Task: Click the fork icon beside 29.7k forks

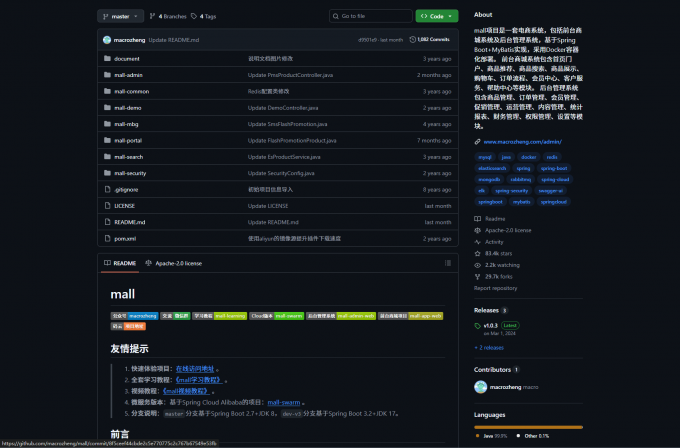Action: point(477,277)
